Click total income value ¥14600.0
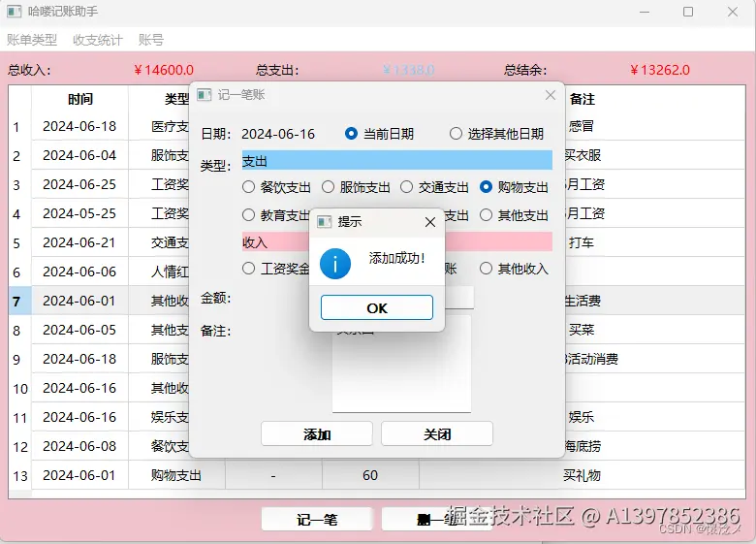 (x=164, y=71)
